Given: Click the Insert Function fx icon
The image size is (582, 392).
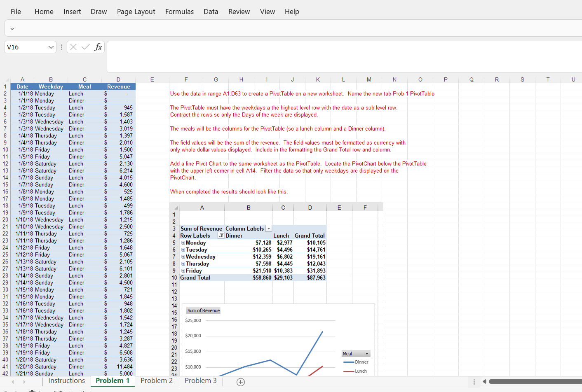Looking at the screenshot, I should (x=99, y=47).
